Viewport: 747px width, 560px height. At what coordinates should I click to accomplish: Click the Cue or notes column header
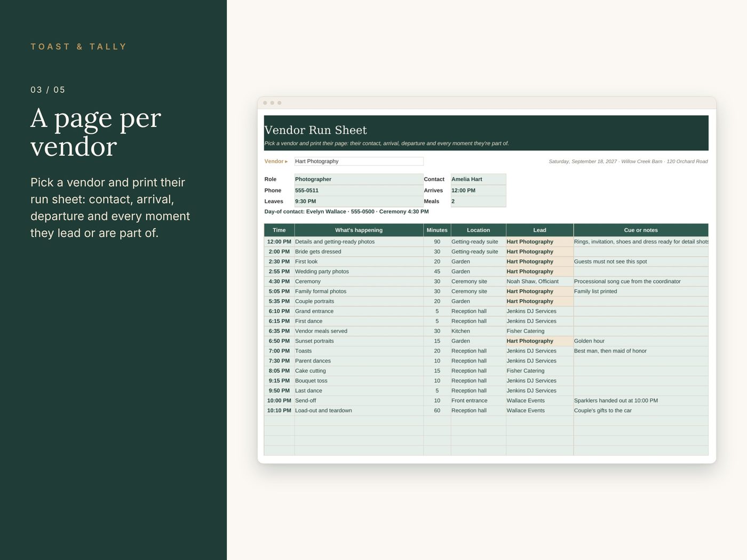click(x=641, y=230)
